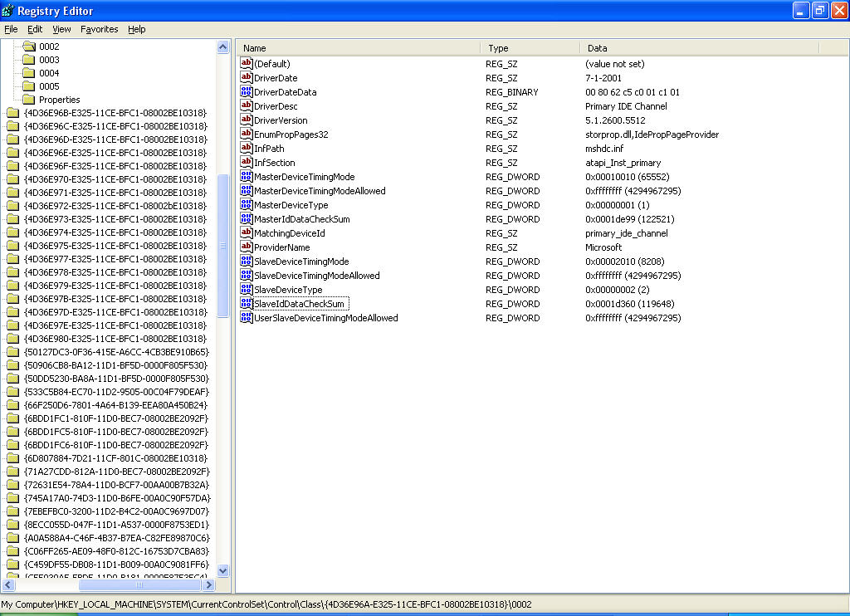
Task: Click the open folder icon for key 0002
Action: point(29,46)
